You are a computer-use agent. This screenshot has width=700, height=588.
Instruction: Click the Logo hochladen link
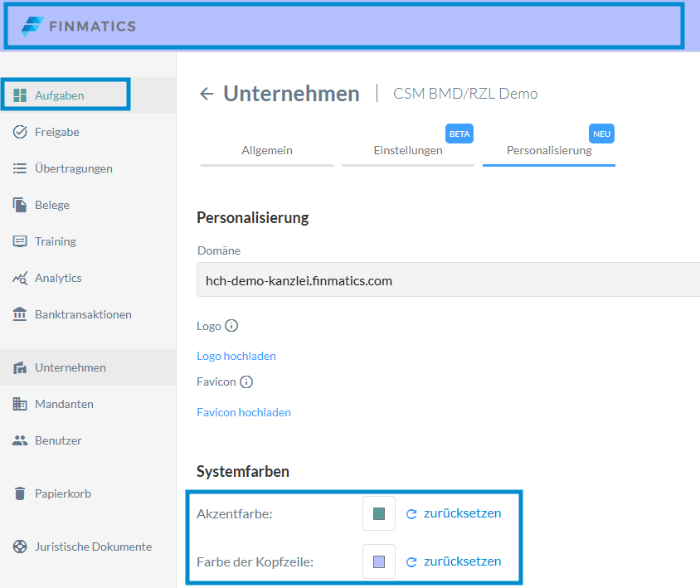(x=236, y=355)
